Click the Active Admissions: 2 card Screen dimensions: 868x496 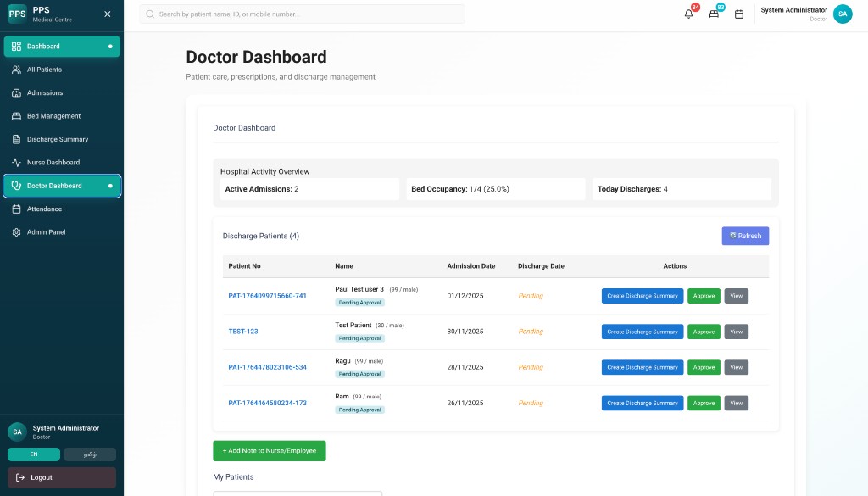(309, 189)
